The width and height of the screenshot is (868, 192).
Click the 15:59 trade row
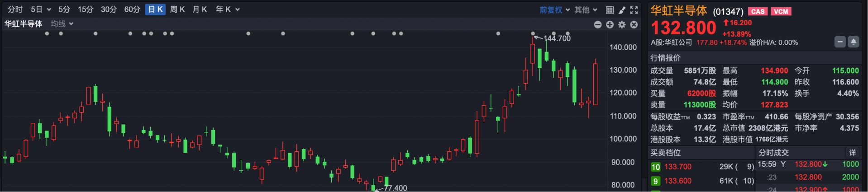coord(808,164)
